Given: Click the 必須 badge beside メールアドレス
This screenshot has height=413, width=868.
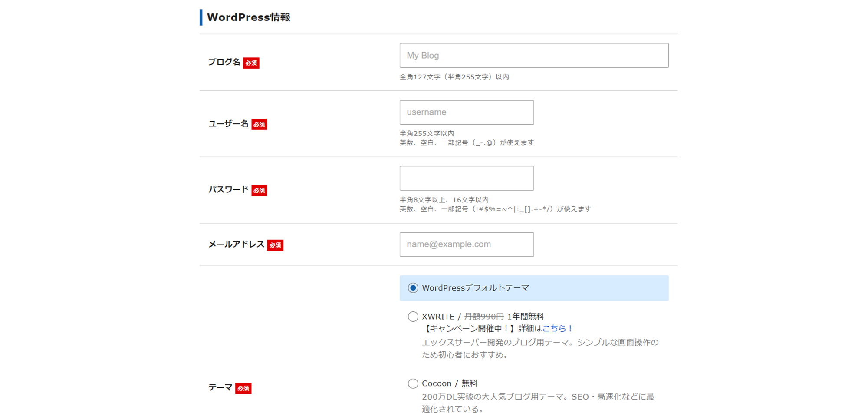Looking at the screenshot, I should click(275, 245).
